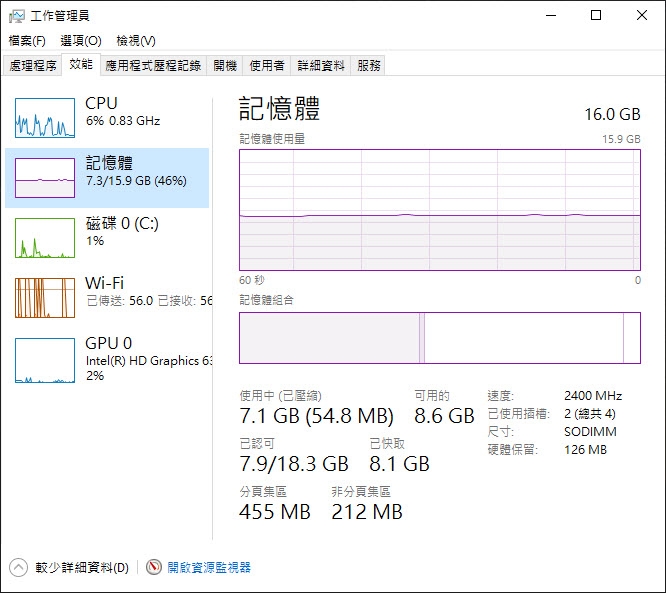The width and height of the screenshot is (666, 593).
Task: Open the 選項(O) menu
Action: click(81, 41)
